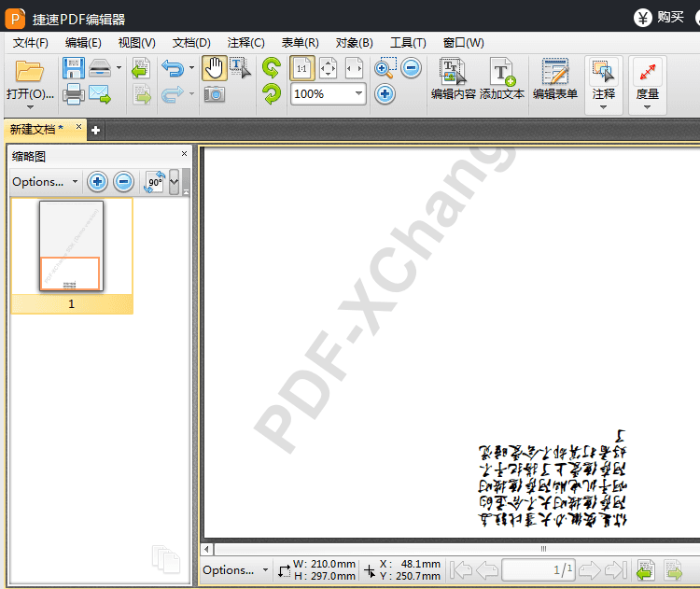Click the Add Text tool (添加文本)
Screen dimensions: 700x589
(x=502, y=78)
